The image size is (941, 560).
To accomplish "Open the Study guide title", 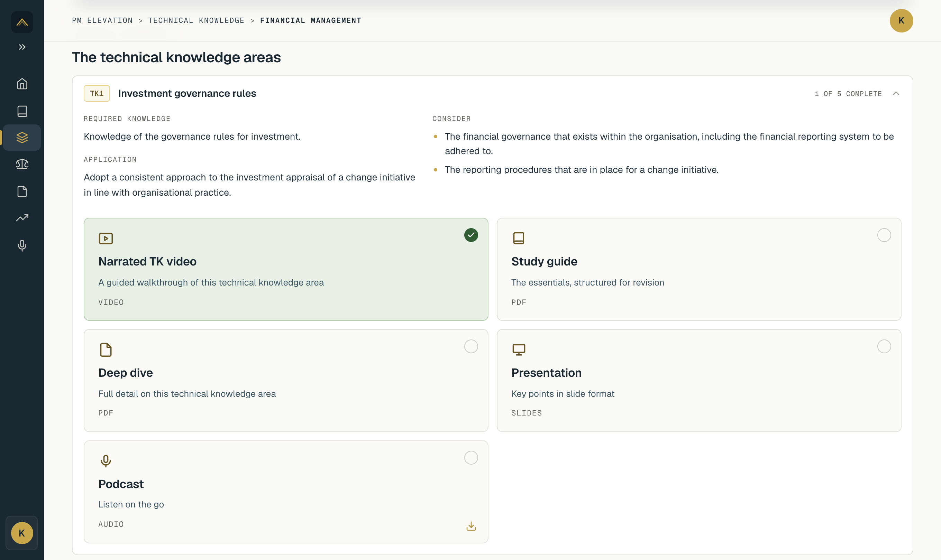I will (x=544, y=262).
